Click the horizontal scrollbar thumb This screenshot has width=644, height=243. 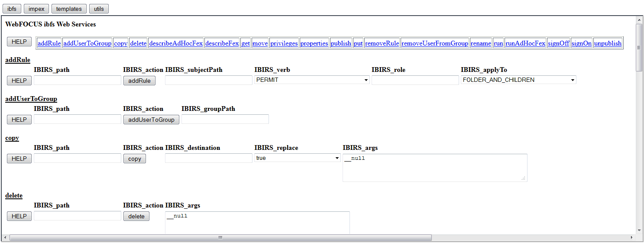[220, 237]
